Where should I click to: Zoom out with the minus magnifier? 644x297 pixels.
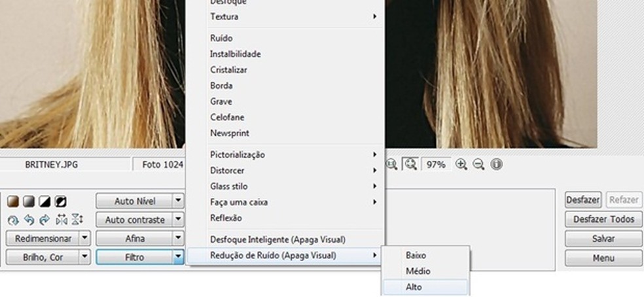tap(478, 165)
